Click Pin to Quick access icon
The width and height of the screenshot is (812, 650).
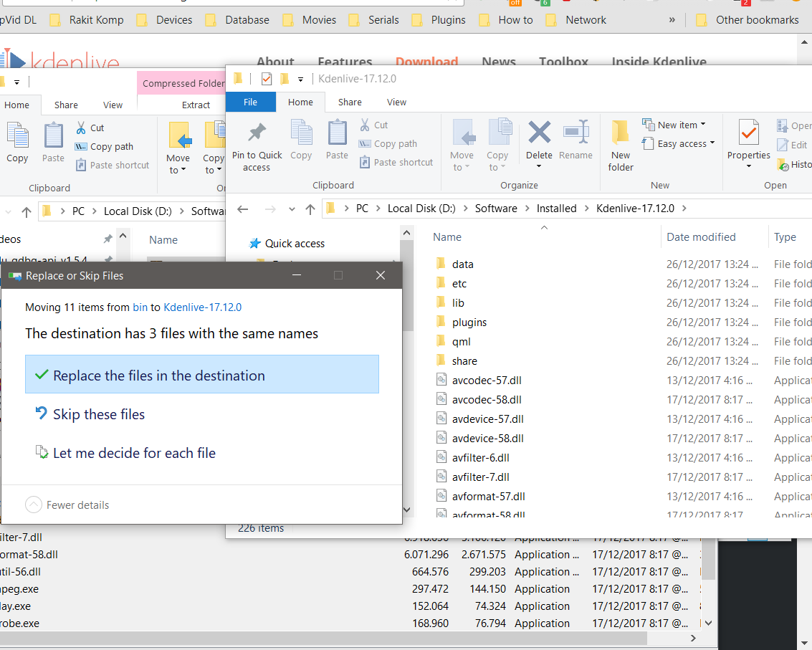pos(257,133)
